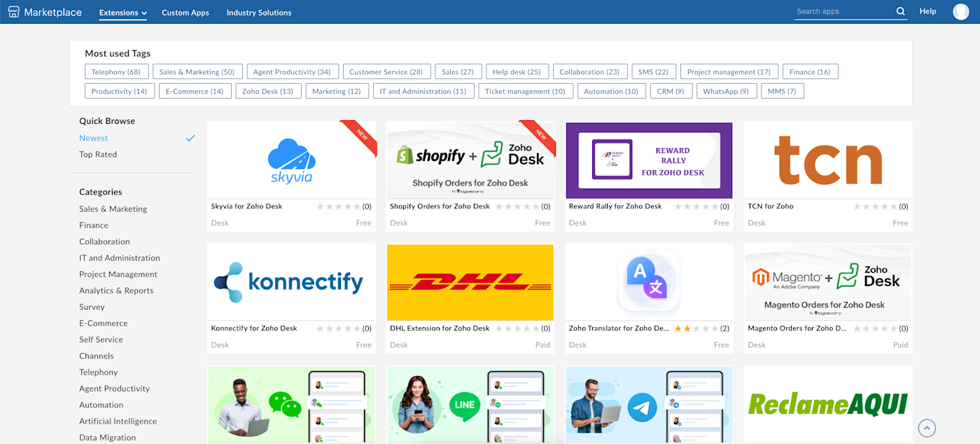Expand the Extensions dropdown menu

[123, 13]
